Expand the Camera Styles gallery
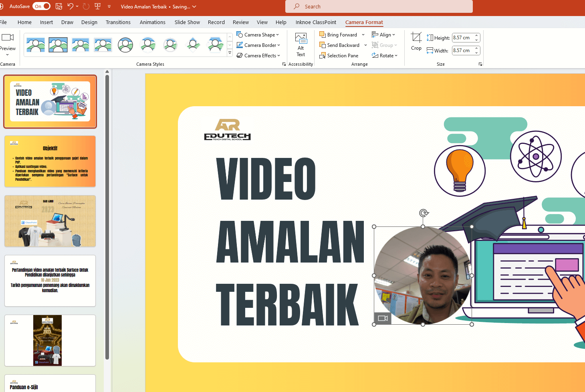585x392 pixels. coord(230,52)
